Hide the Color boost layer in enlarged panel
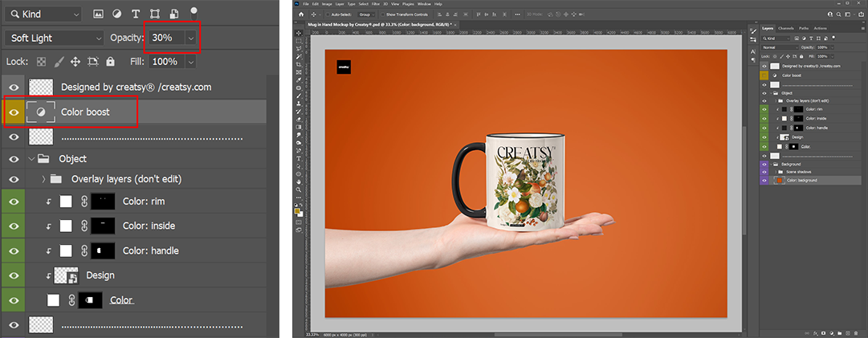Screen dimensions: 868x338 (14, 112)
